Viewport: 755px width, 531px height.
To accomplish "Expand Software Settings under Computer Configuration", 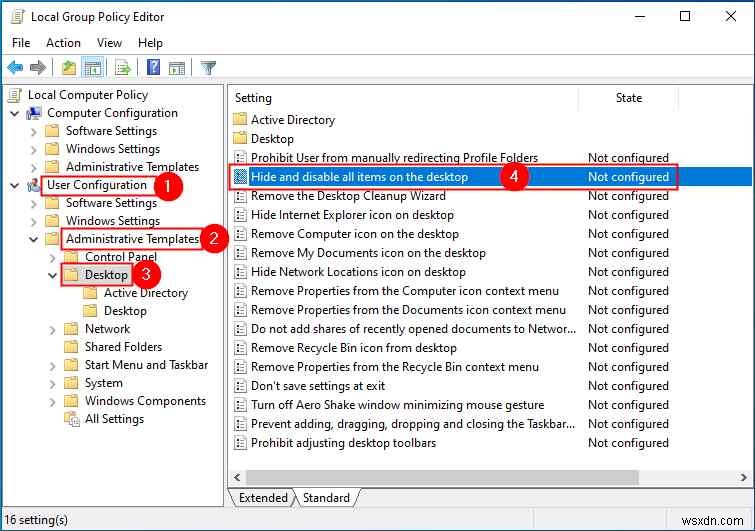I will 33,131.
